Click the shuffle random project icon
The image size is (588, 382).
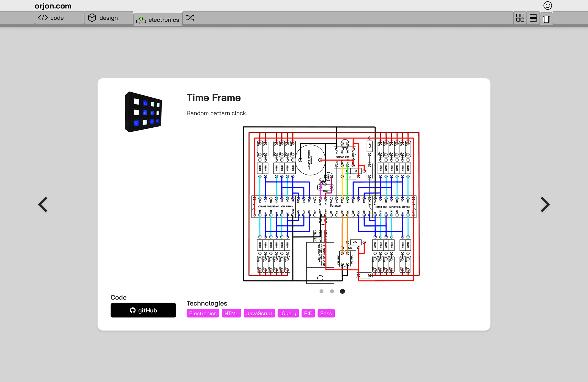(190, 18)
